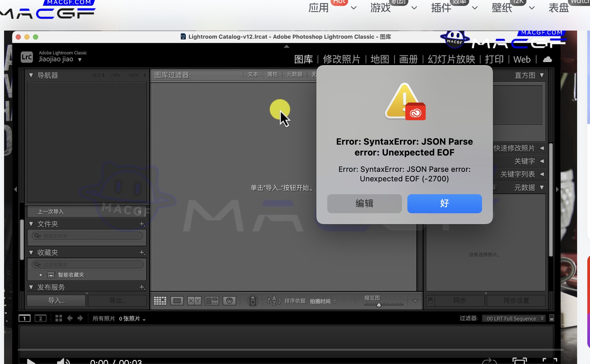Screen dimensions: 590x364
Task: Select the Compare view icon
Action: 194,300
